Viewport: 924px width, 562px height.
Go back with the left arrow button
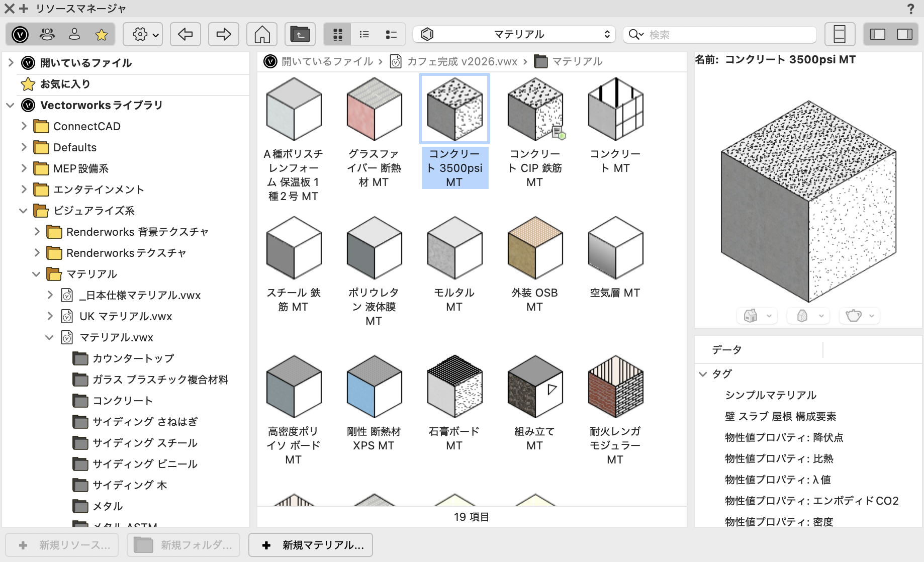[x=185, y=35]
